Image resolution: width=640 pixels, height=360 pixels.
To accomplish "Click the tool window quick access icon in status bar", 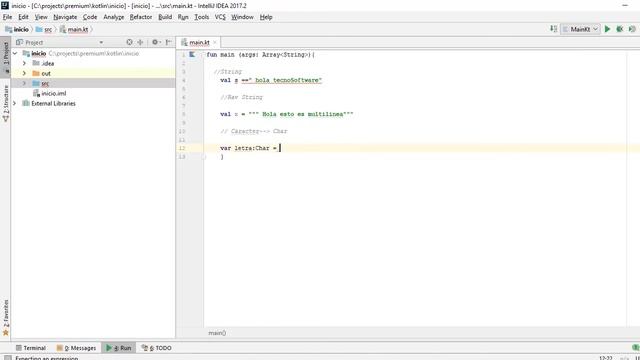I will pos(7,358).
